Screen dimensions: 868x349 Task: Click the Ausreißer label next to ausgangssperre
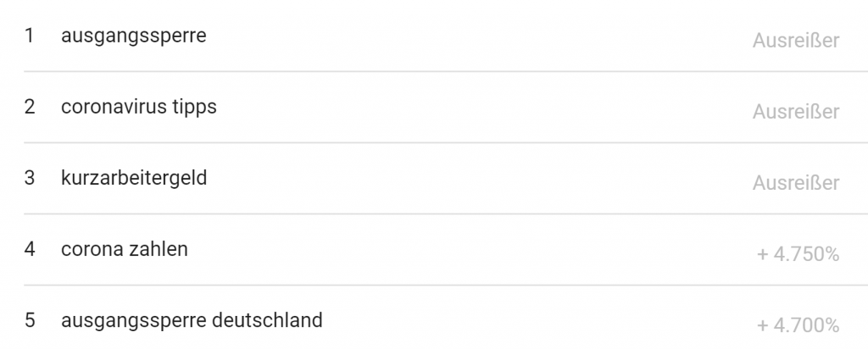[795, 41]
